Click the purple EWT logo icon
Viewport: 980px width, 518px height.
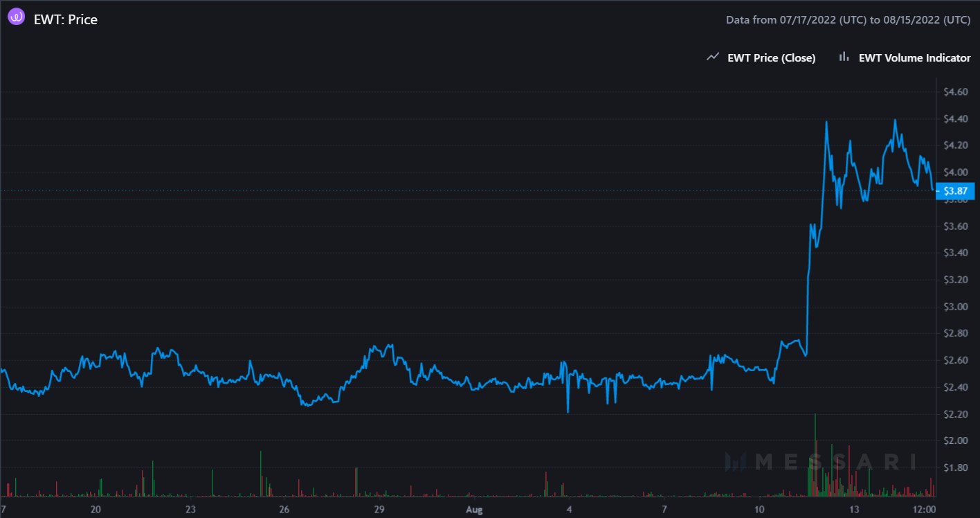click(16, 18)
